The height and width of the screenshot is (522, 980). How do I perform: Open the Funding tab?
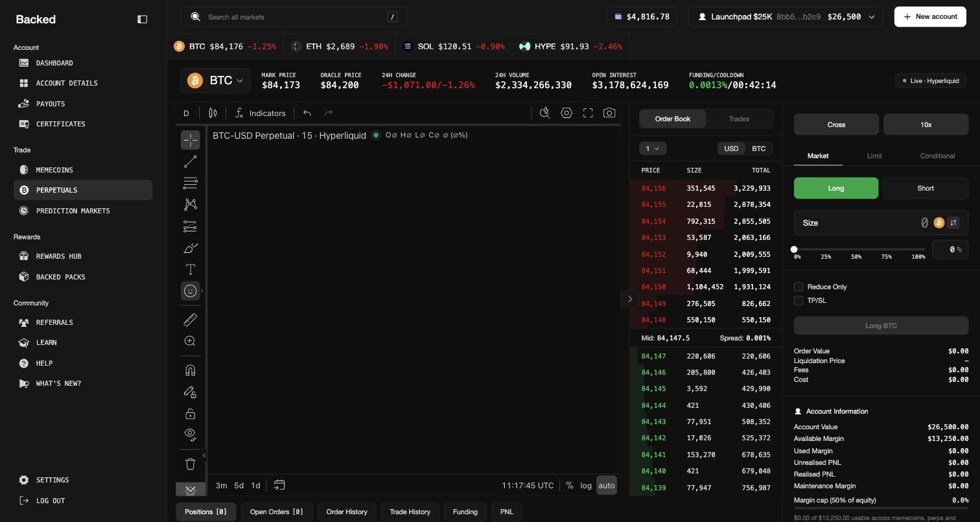coord(465,512)
